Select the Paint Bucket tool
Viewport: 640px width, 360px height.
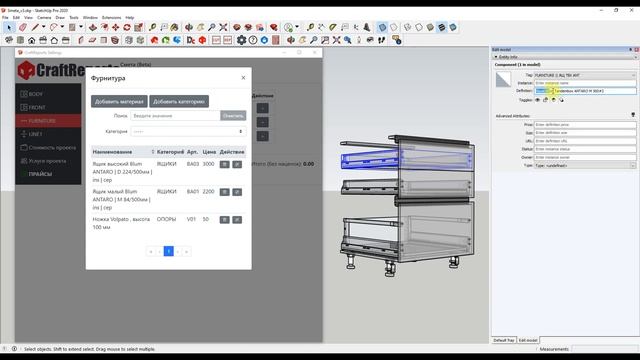pos(175,27)
